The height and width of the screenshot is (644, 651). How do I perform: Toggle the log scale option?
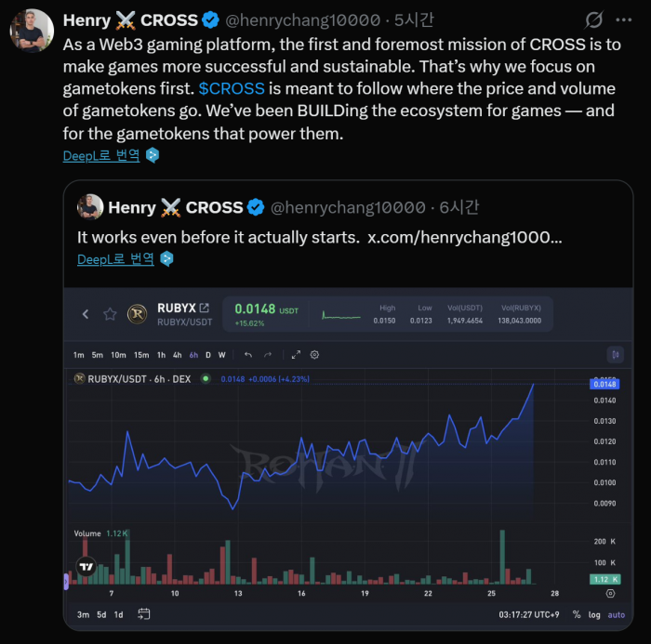594,614
